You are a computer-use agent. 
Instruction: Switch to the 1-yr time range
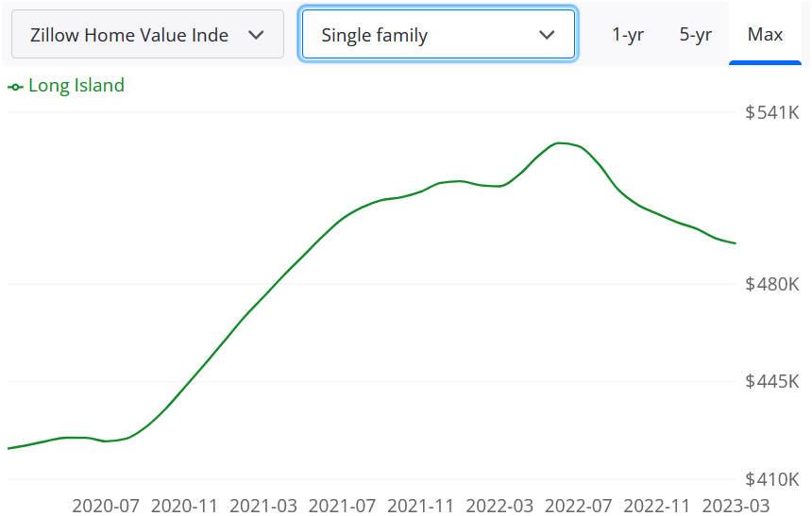pyautogui.click(x=628, y=35)
